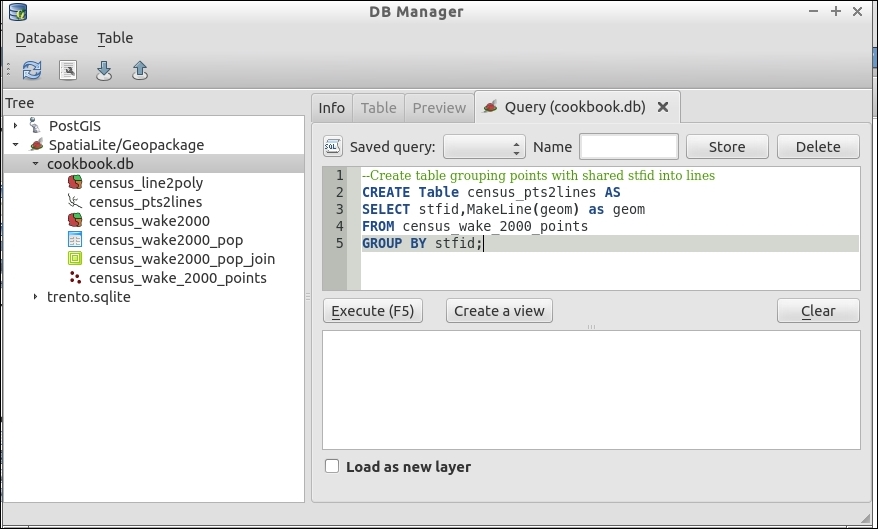This screenshot has height=529, width=878.
Task: Click the Export to file toolbar icon
Action: [x=139, y=70]
